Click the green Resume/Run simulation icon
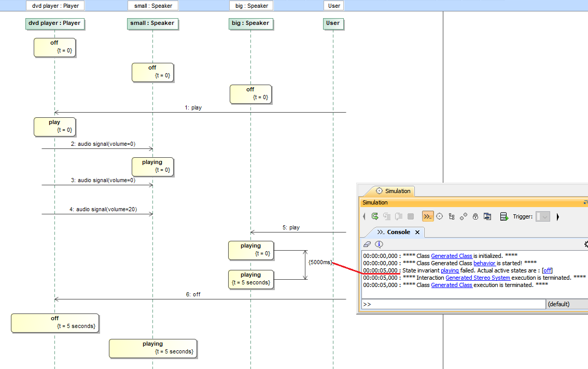588x369 pixels. pyautogui.click(x=375, y=216)
